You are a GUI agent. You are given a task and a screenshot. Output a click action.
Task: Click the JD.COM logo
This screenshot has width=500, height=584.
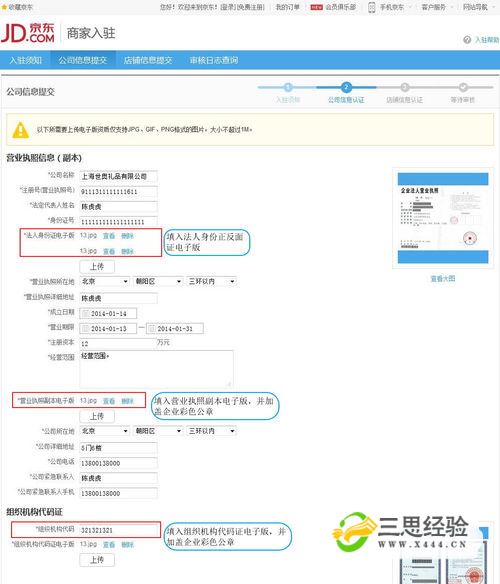[28, 33]
